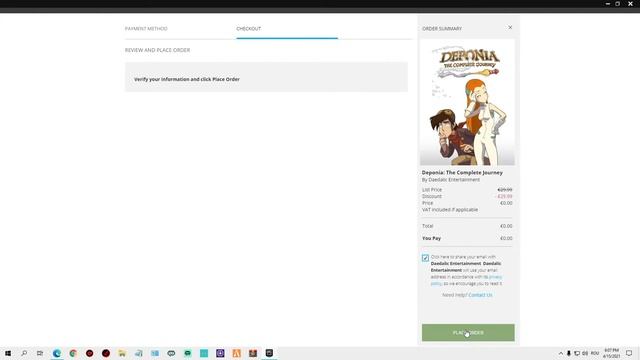Open Task View in taskbar

click(x=40, y=353)
